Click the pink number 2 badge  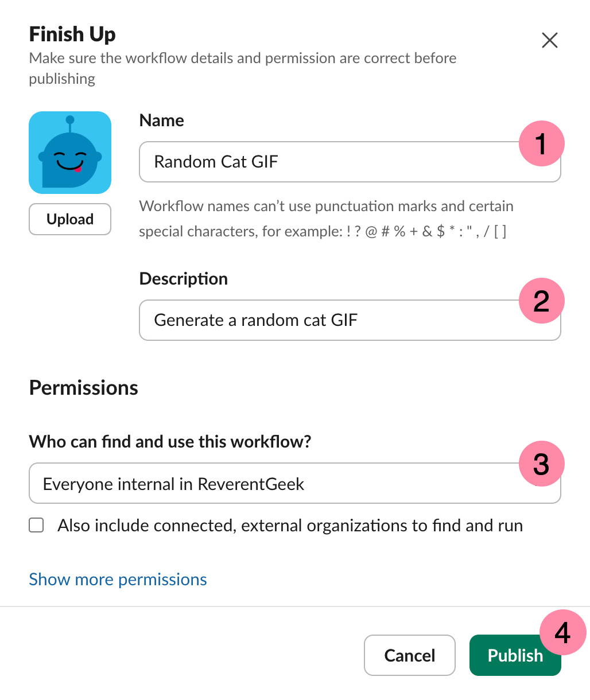tap(541, 301)
